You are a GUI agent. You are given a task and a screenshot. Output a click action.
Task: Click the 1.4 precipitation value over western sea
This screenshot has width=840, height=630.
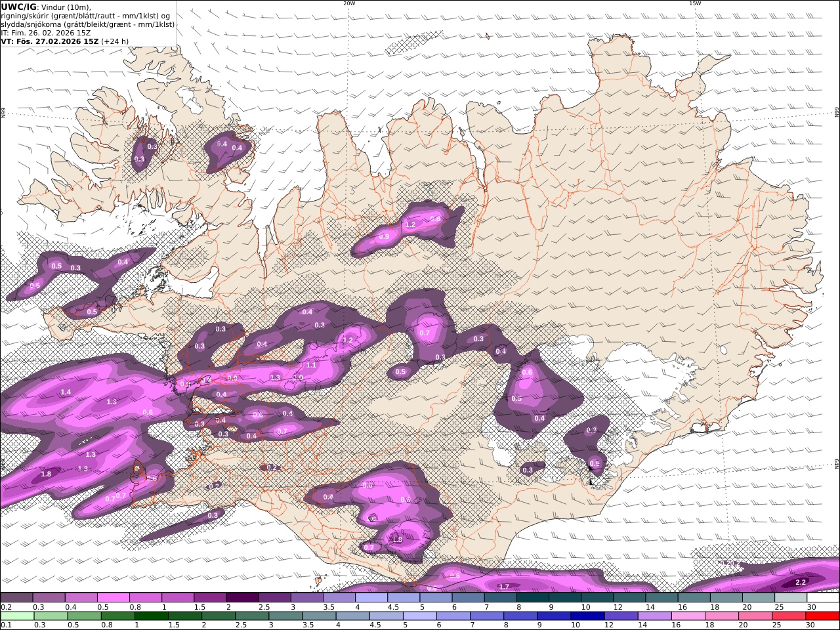click(66, 392)
